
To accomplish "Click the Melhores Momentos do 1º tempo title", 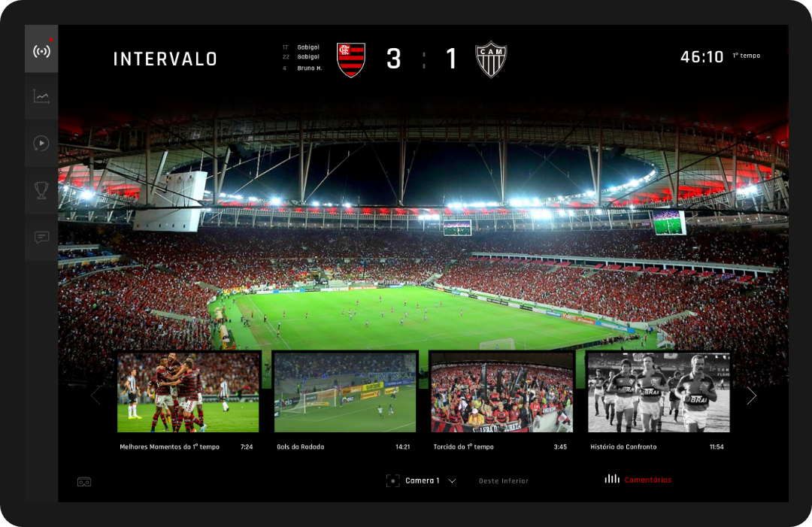I will [x=169, y=447].
